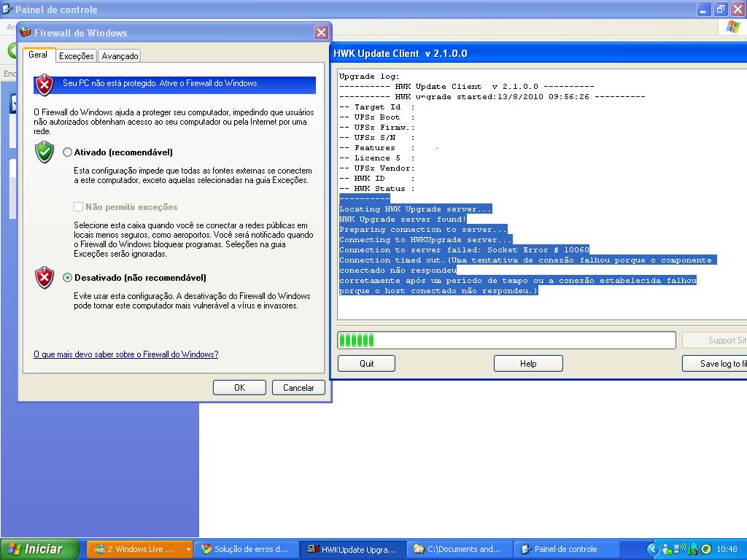Click the Firewall do Windows title bar icon

pyautogui.click(x=26, y=32)
